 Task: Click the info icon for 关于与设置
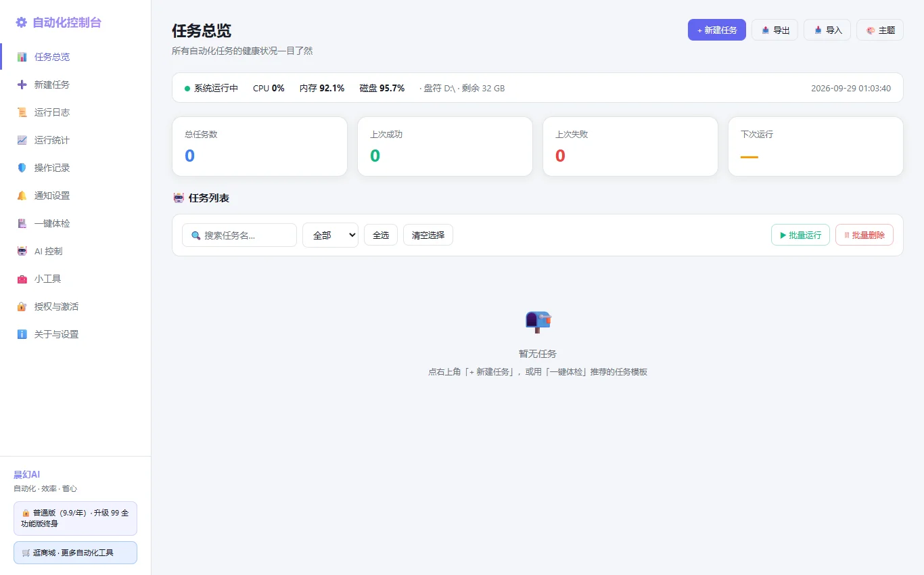point(22,334)
